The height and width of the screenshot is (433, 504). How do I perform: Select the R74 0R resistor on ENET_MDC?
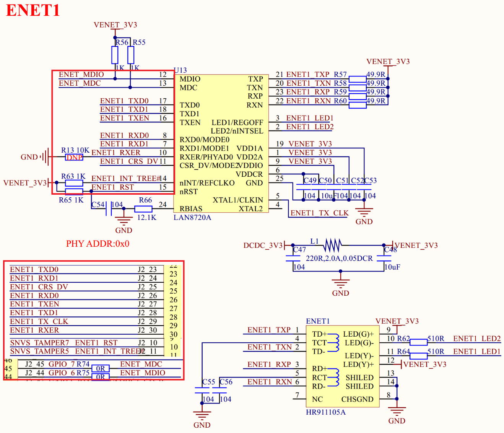pyautogui.click(x=101, y=368)
